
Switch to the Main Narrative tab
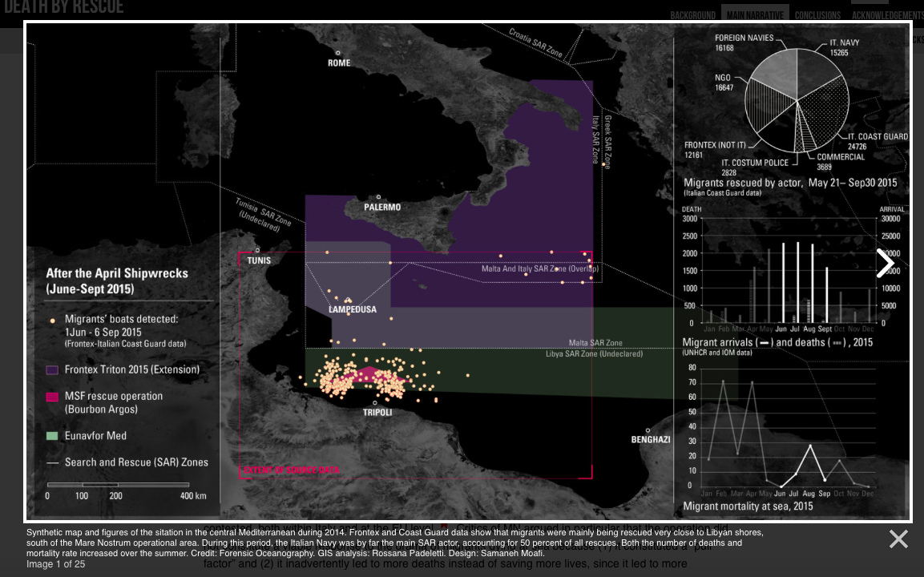coord(755,15)
